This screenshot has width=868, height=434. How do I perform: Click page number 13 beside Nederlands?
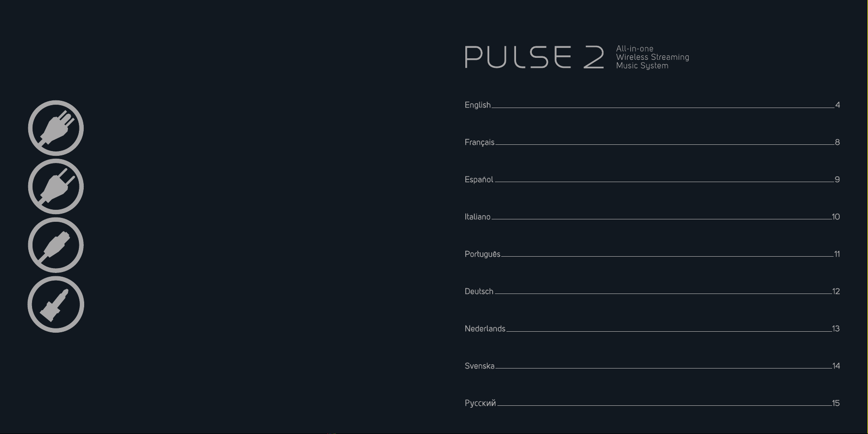[835, 329]
